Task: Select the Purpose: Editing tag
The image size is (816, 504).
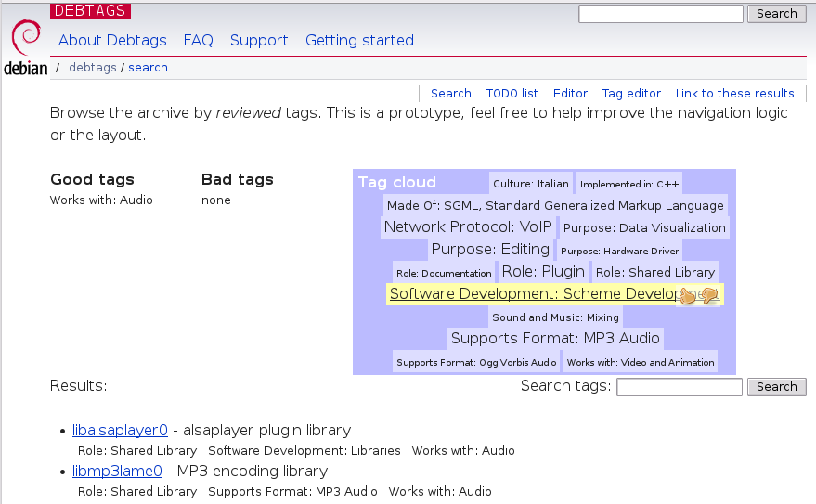Action: tap(490, 249)
